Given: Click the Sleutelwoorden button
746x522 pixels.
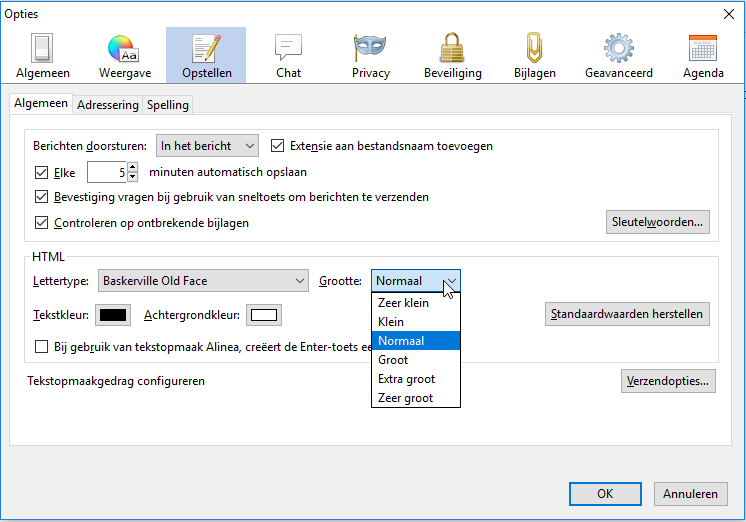Looking at the screenshot, I should 657,222.
